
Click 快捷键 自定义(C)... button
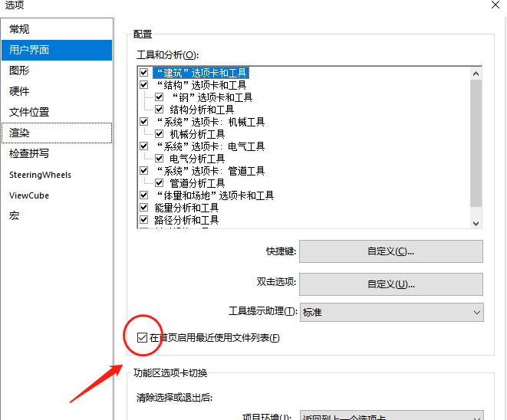coord(391,251)
